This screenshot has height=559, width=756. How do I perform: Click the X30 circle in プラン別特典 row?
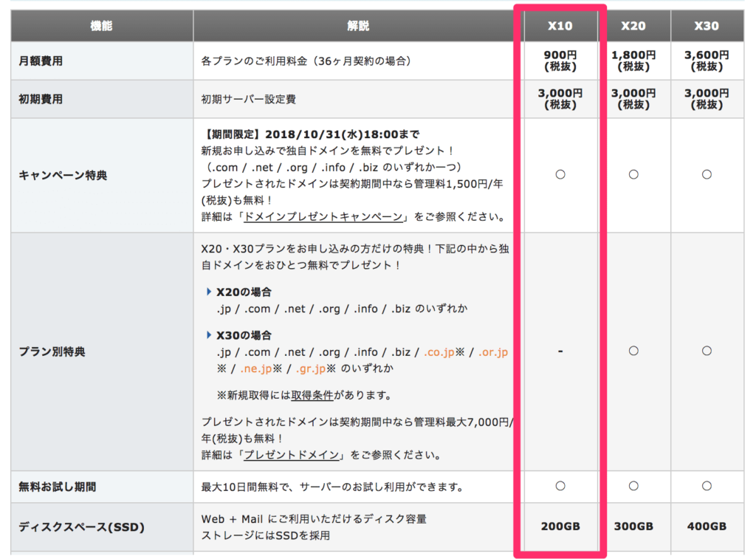(707, 351)
